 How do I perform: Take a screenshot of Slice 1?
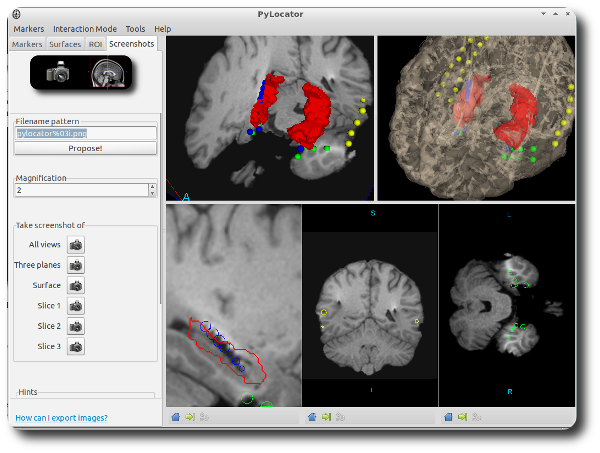click(76, 306)
